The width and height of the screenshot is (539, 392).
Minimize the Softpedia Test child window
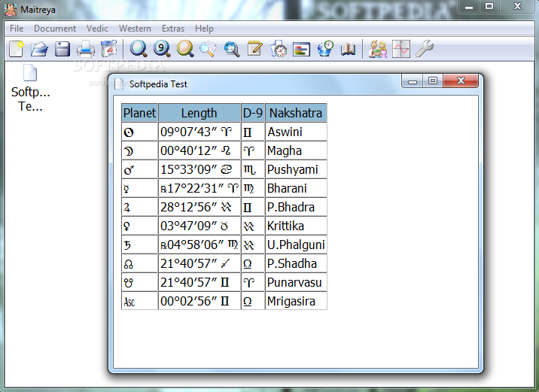413,81
